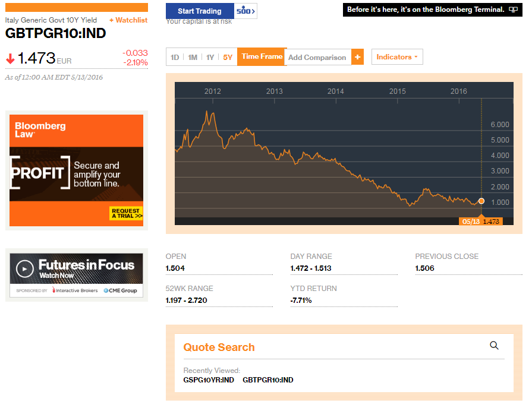Click the Watch Now text on Futures banner

coord(56,275)
